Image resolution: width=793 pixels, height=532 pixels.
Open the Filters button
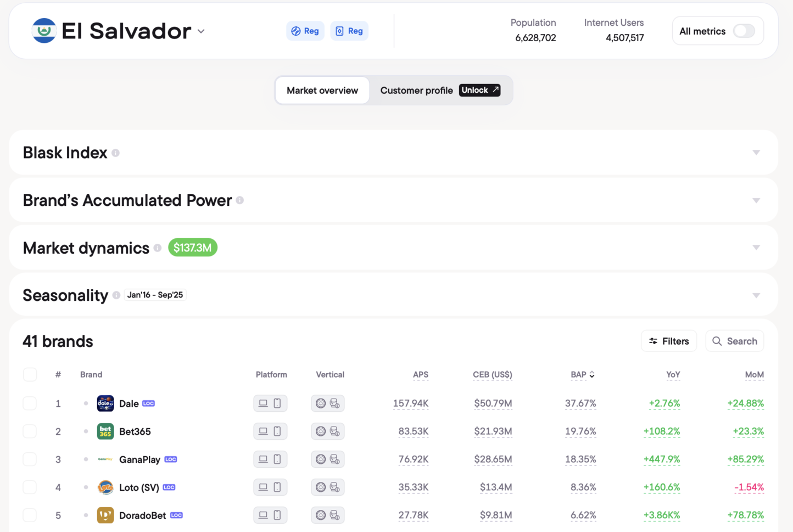(668, 341)
